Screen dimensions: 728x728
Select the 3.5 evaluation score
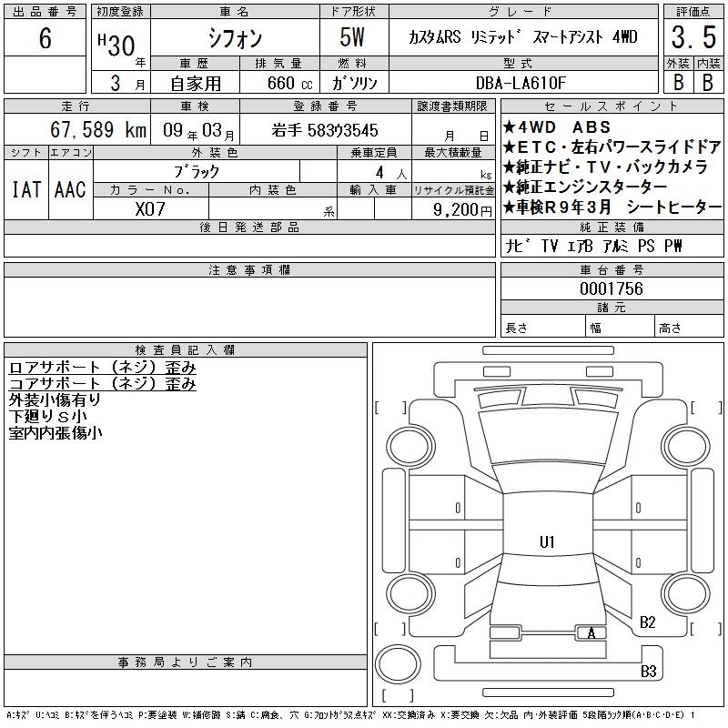692,39
